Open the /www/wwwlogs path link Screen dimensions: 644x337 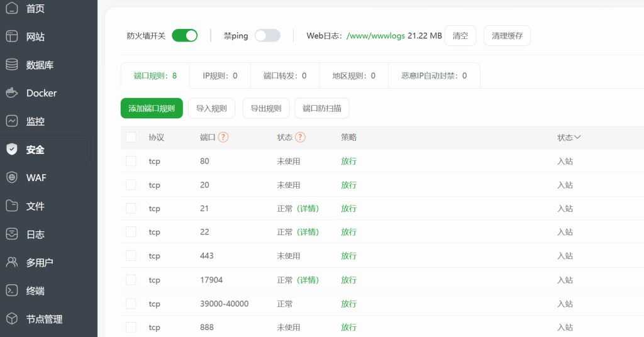(x=375, y=36)
